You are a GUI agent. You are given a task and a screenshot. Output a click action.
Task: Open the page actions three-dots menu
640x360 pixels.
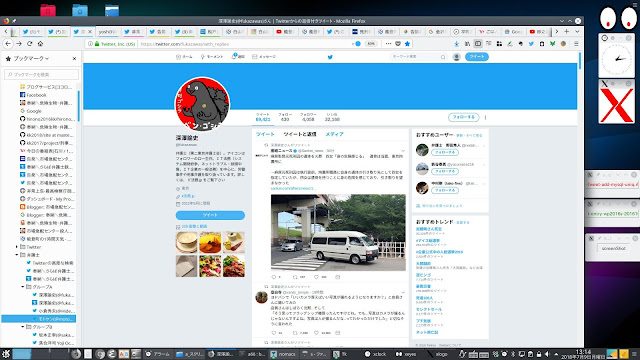388,44
